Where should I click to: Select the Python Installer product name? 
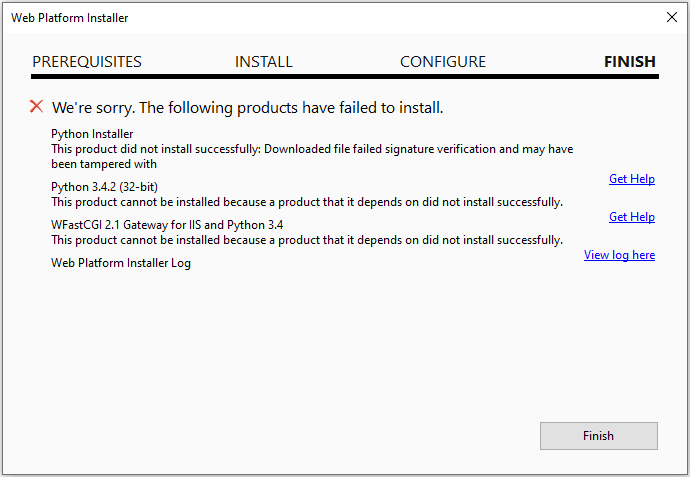point(92,134)
